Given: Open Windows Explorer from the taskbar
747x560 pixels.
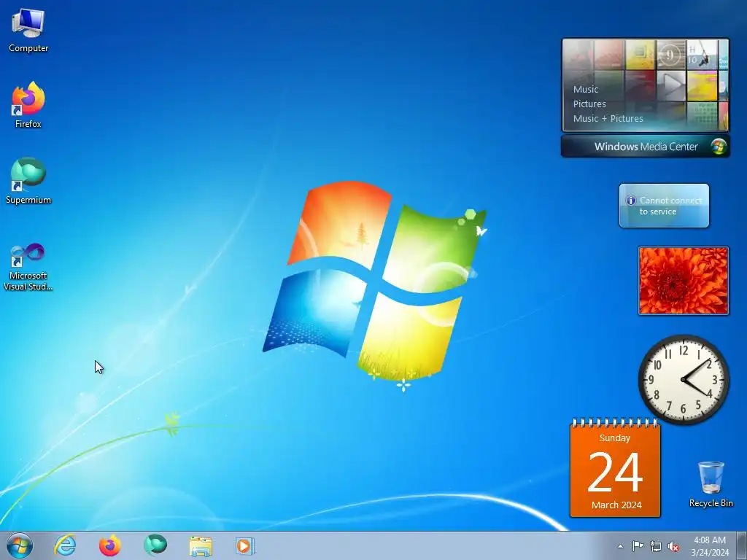Looking at the screenshot, I should point(201,545).
